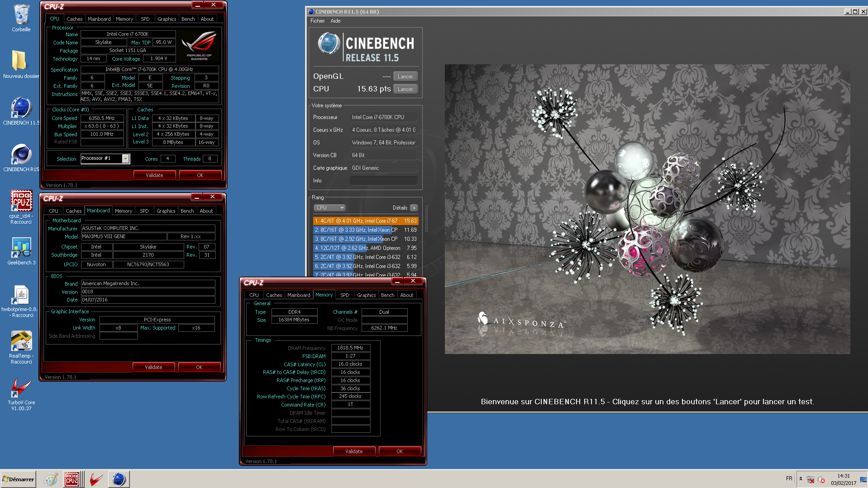Screen dimensions: 868x488
Task: Open Mainboard tab in Memory CPU-Z window
Action: pyautogui.click(x=299, y=295)
